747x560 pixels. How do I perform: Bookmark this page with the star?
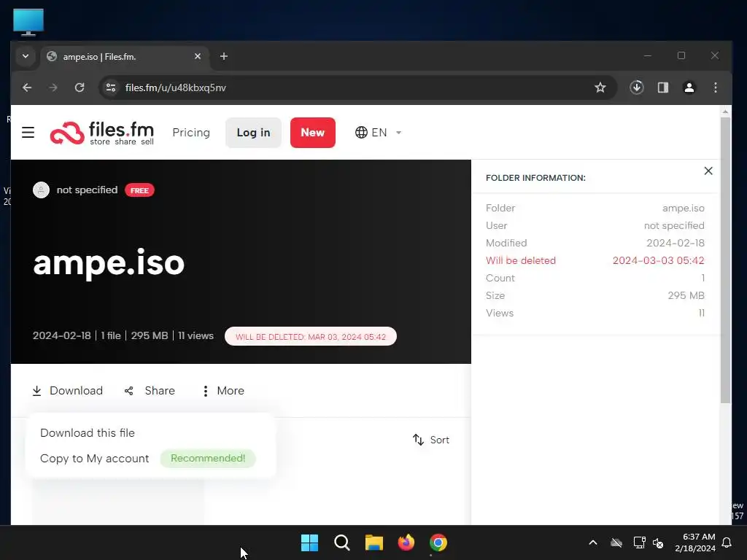point(600,87)
